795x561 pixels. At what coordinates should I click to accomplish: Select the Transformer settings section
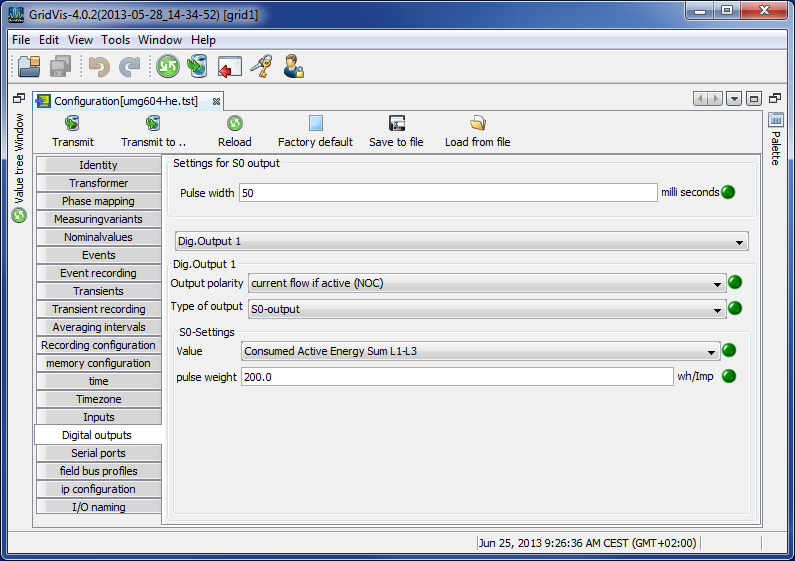coord(98,183)
